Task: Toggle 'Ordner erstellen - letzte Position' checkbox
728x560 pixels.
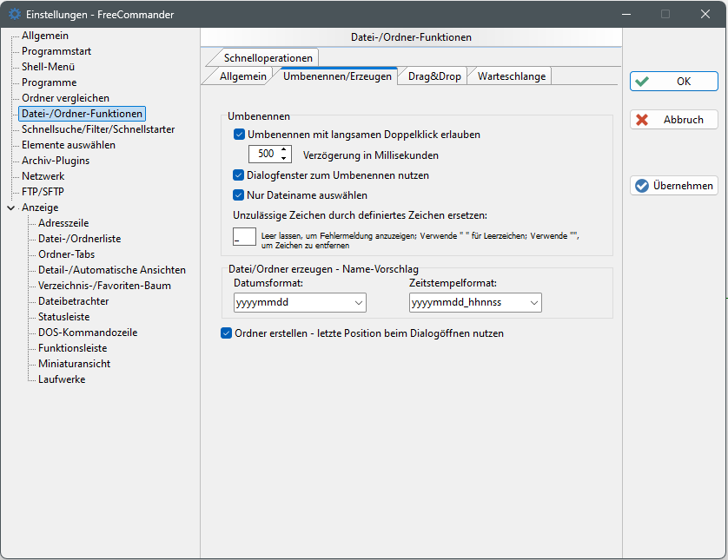Action: [x=227, y=333]
